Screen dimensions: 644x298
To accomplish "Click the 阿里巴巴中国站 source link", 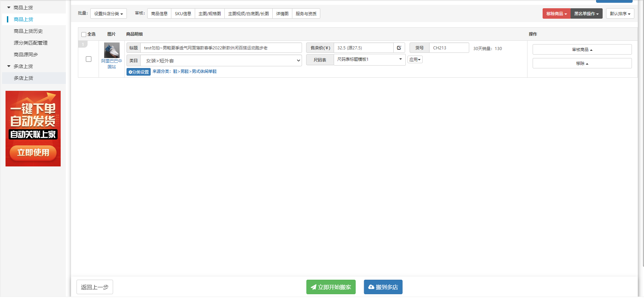I will coord(111,64).
